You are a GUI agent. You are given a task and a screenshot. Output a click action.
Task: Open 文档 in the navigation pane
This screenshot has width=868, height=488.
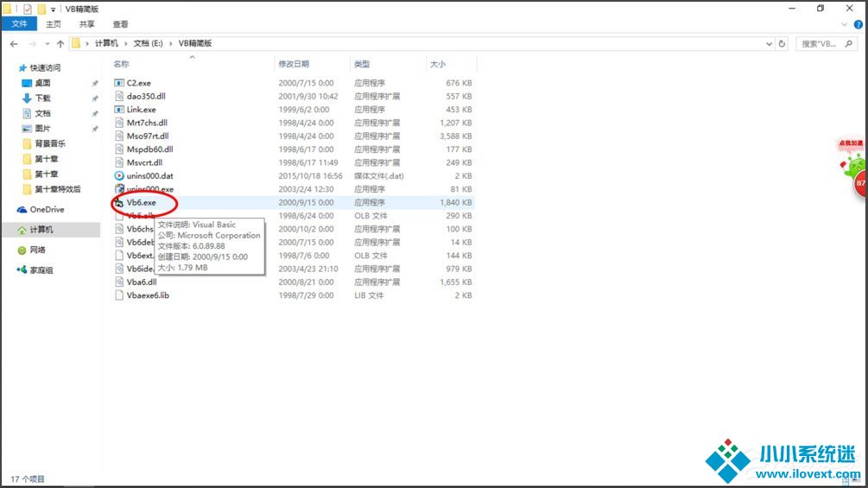point(42,113)
